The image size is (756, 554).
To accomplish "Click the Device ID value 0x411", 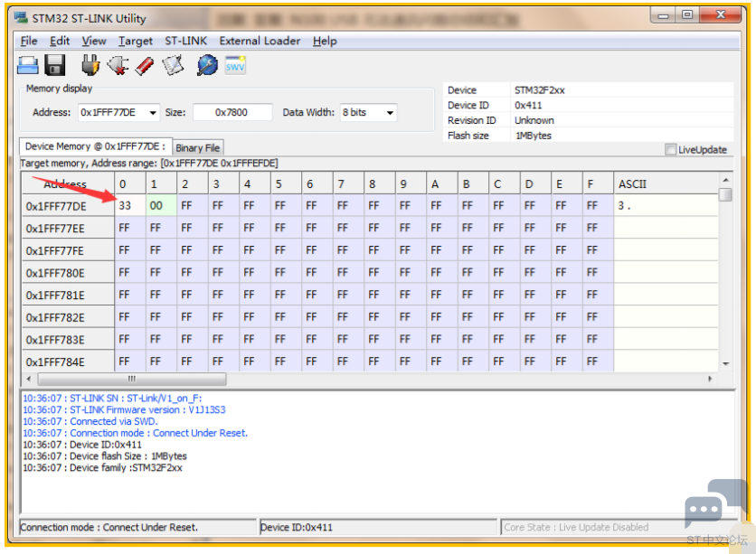I will pos(528,105).
